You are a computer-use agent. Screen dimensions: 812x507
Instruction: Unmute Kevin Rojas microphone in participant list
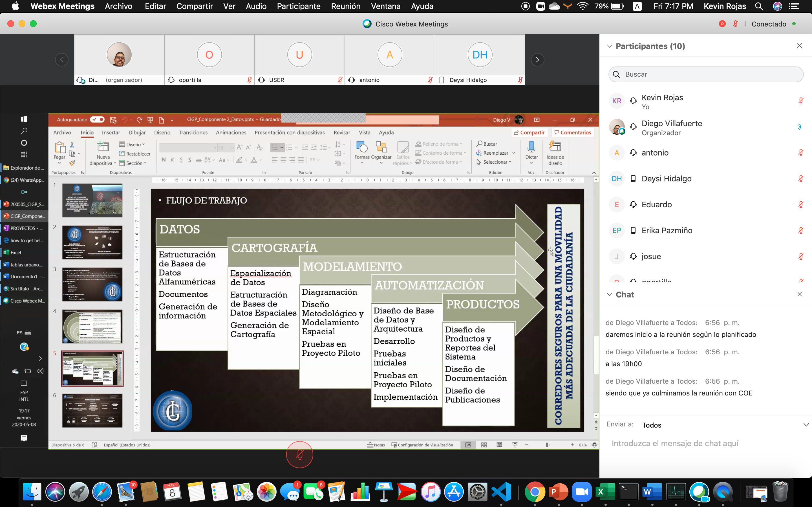(x=801, y=101)
